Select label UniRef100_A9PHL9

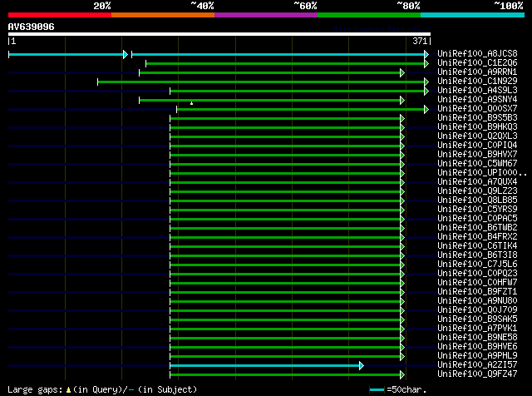click(477, 356)
